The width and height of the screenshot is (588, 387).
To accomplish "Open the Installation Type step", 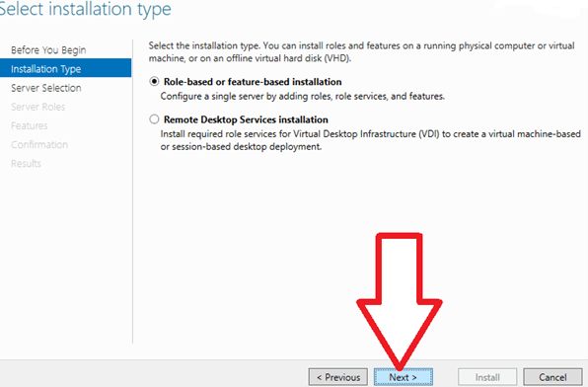I will pyautogui.click(x=66, y=68).
